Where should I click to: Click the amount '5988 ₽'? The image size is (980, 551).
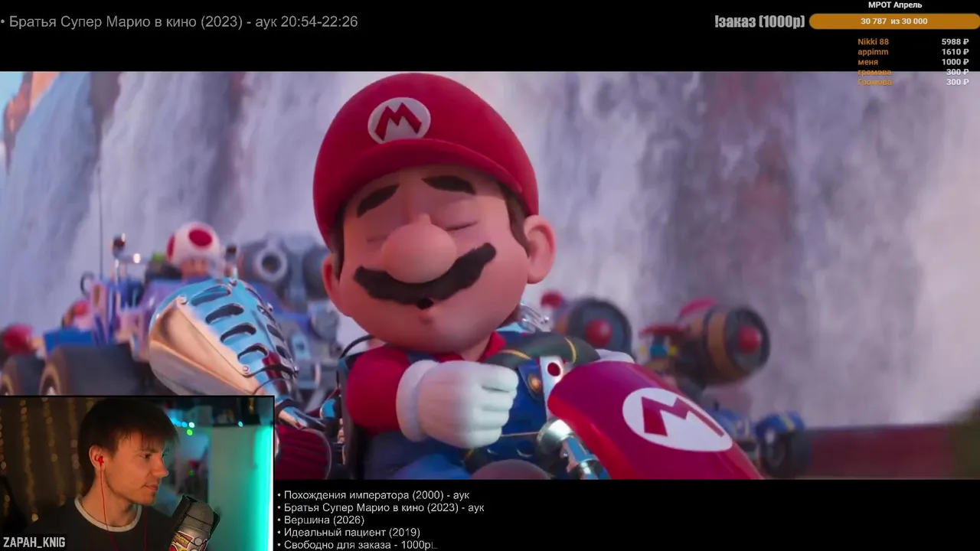point(955,42)
